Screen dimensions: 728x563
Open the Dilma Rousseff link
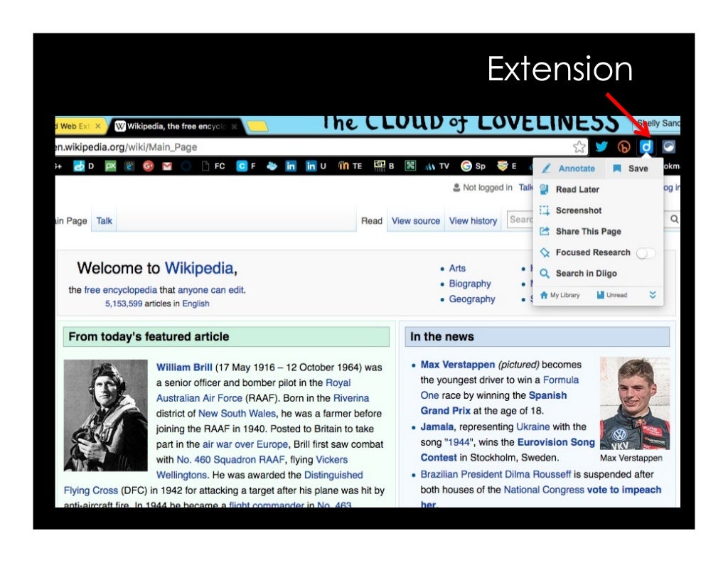[x=496, y=474]
